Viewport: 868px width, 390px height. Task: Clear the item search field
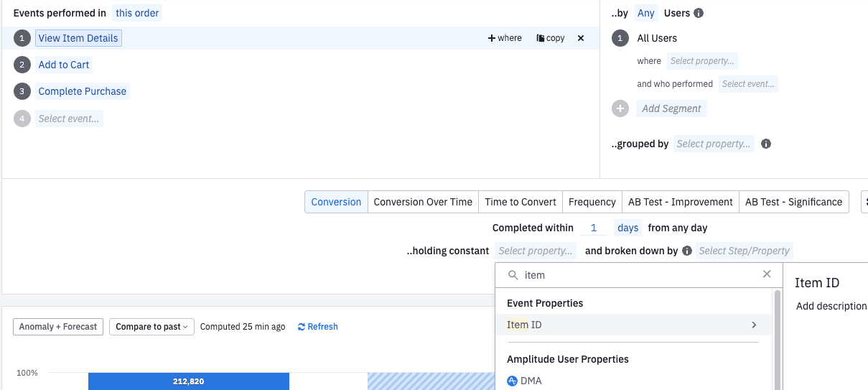(767, 274)
